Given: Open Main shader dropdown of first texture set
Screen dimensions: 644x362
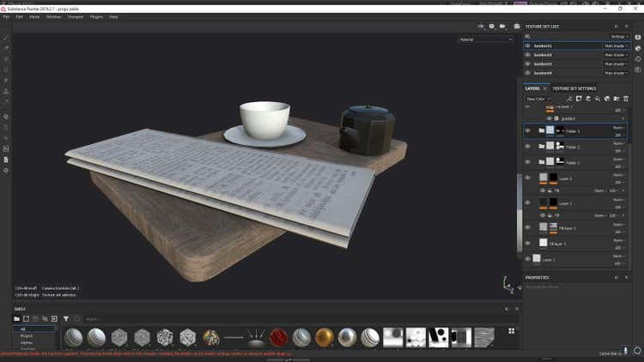Looking at the screenshot, I should point(616,46).
